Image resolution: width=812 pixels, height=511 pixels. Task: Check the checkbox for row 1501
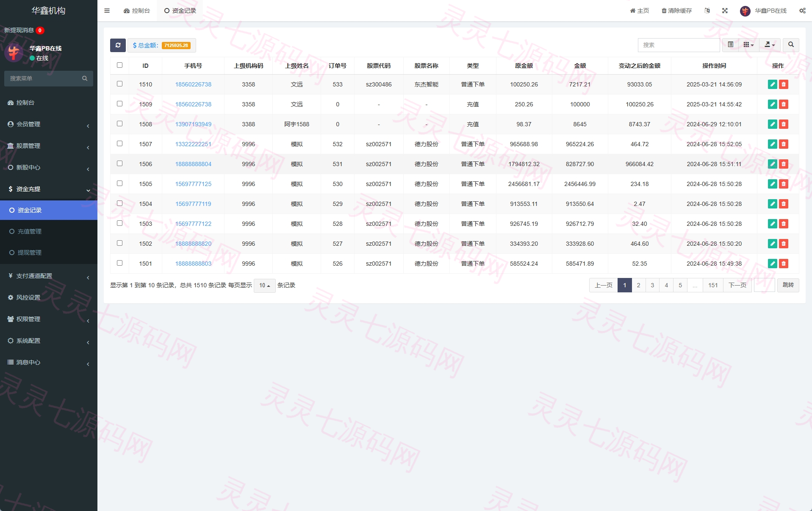(119, 263)
